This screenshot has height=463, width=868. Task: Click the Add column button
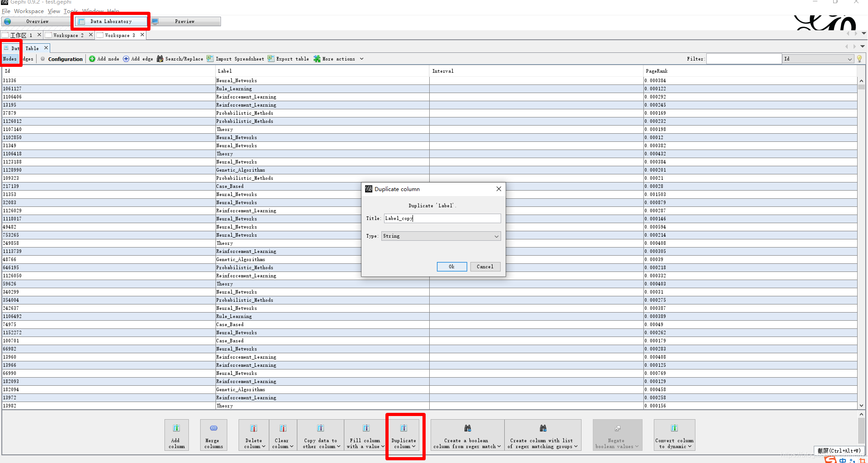177,435
